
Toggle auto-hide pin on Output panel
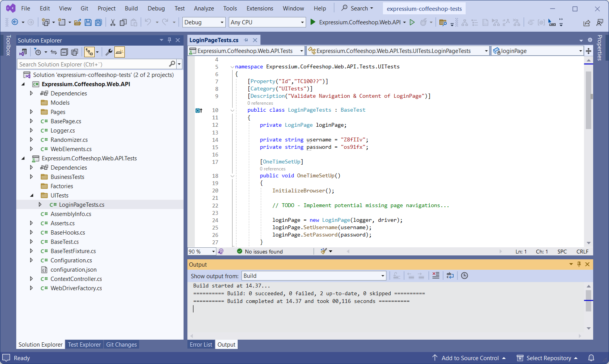[579, 264]
